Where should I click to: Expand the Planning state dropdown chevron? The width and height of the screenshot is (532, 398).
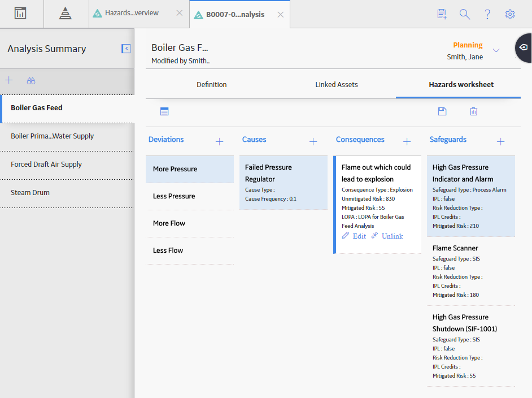point(496,51)
